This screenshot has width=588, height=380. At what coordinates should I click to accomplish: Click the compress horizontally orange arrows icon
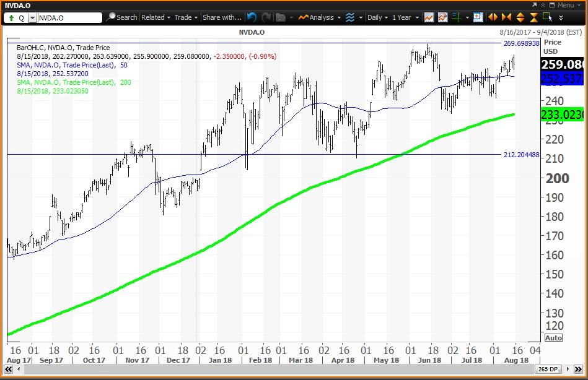(506, 17)
